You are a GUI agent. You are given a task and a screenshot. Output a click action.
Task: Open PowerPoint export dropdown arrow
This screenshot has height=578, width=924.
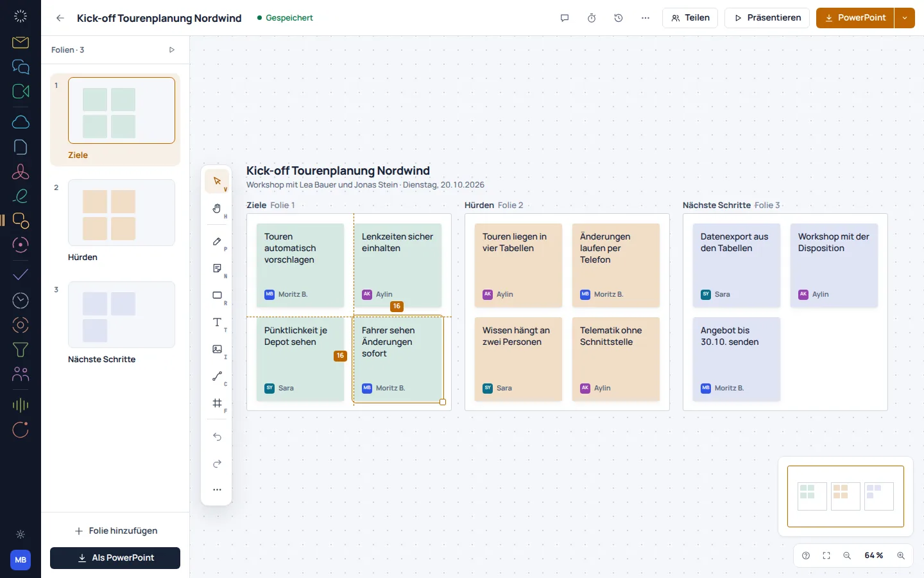coord(905,18)
